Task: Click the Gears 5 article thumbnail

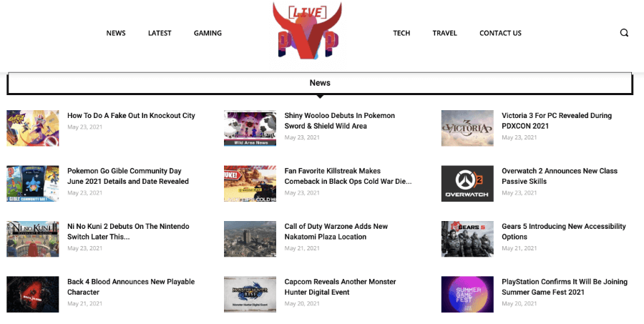Action: [x=467, y=239]
